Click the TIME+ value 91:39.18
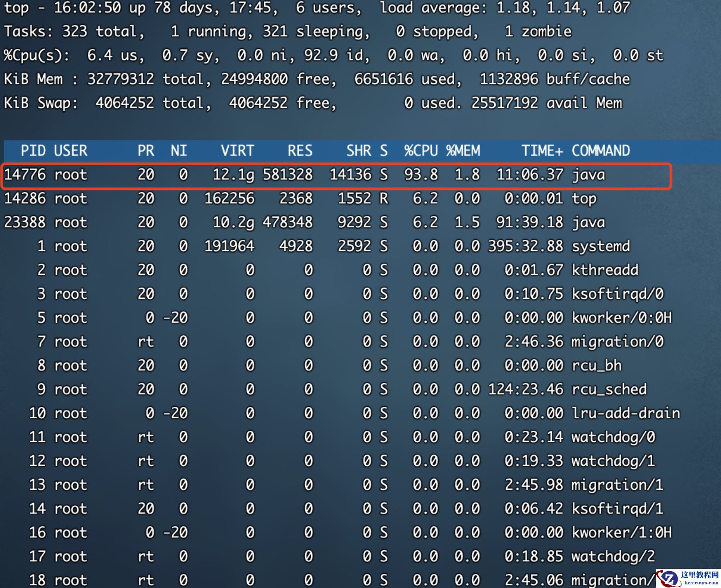Image resolution: width=721 pixels, height=588 pixels. tap(530, 223)
